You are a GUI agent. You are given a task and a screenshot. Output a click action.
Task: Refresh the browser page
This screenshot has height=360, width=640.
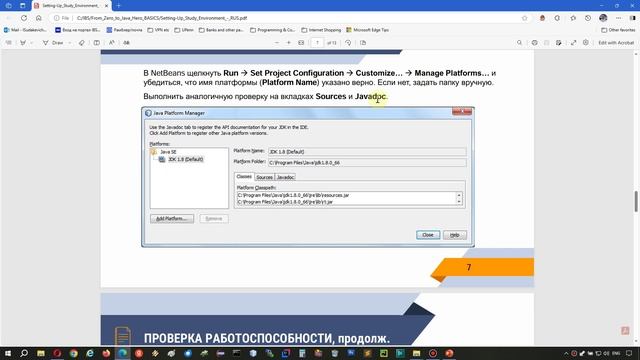tap(24, 18)
